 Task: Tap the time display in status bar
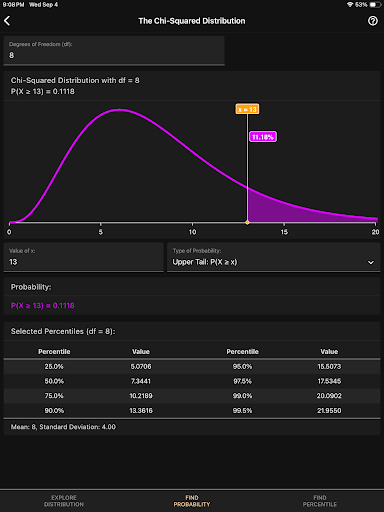tap(13, 5)
